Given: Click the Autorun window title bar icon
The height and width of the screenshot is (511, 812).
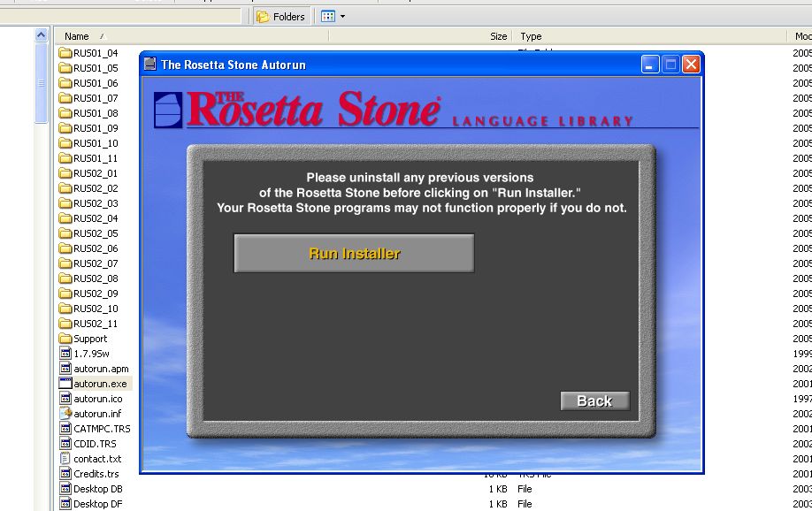Looking at the screenshot, I should pyautogui.click(x=149, y=65).
